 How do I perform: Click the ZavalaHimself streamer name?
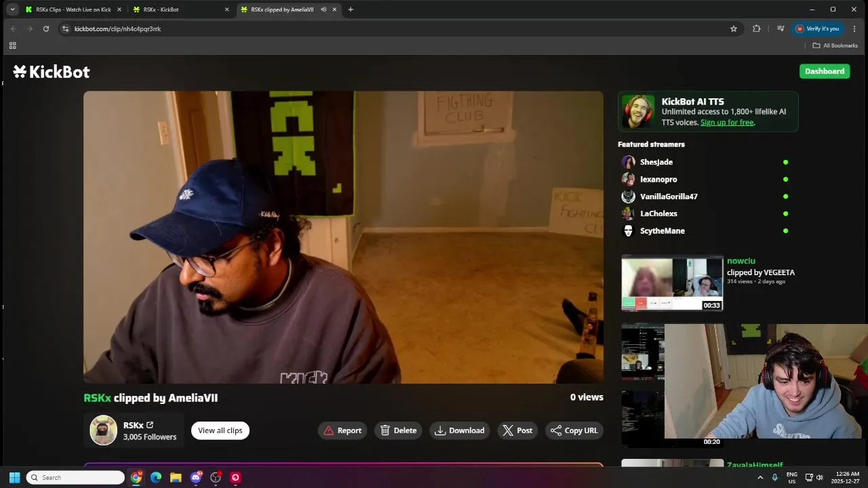(755, 465)
